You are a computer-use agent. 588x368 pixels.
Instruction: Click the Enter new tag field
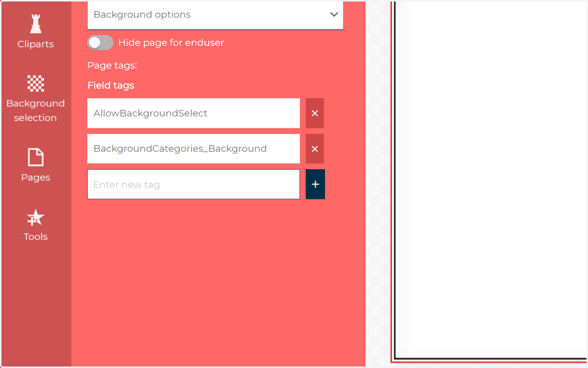point(194,184)
